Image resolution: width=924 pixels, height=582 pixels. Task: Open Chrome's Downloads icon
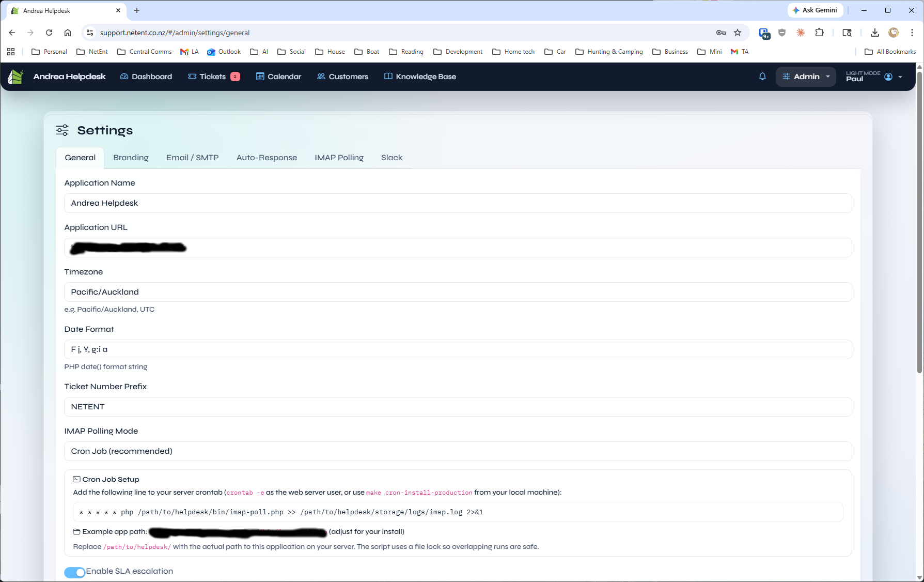[875, 32]
